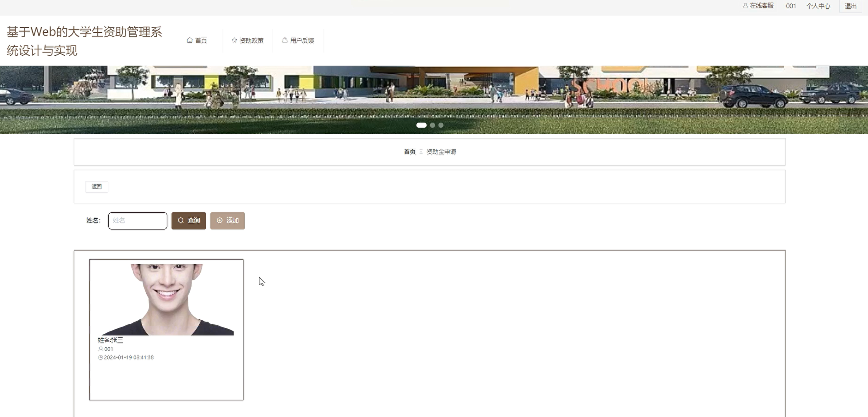Focus the 姓名 search input field
The height and width of the screenshot is (417, 868).
(137, 220)
